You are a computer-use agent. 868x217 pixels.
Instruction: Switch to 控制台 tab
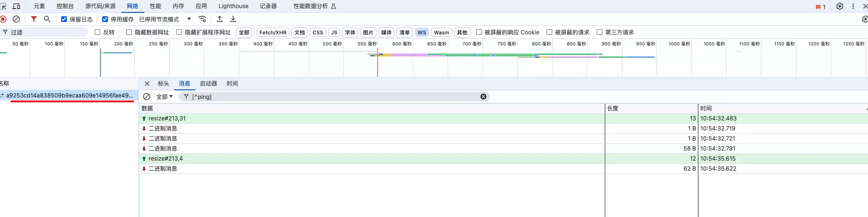coord(65,6)
